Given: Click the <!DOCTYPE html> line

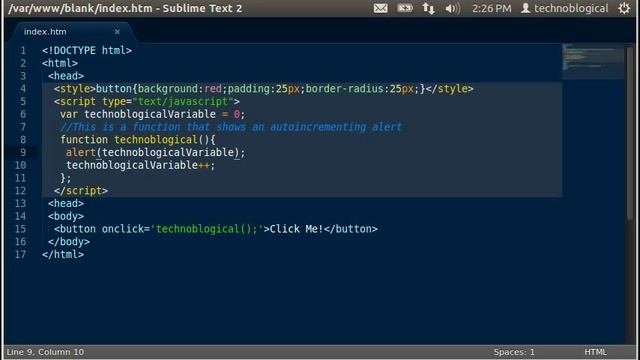Looking at the screenshot, I should coord(87,51).
